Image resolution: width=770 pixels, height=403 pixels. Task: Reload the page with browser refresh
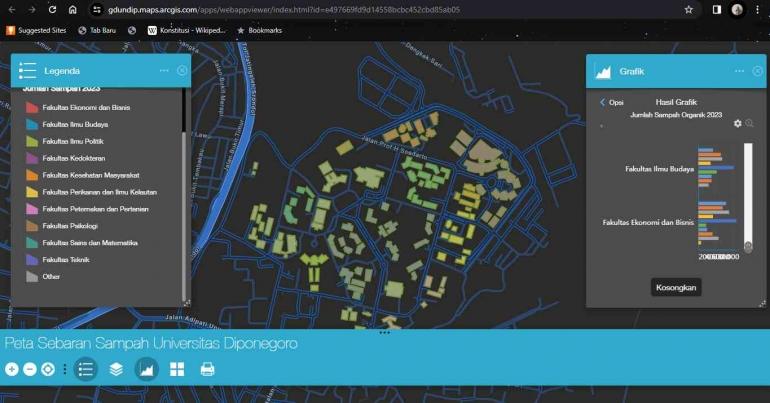coord(52,9)
